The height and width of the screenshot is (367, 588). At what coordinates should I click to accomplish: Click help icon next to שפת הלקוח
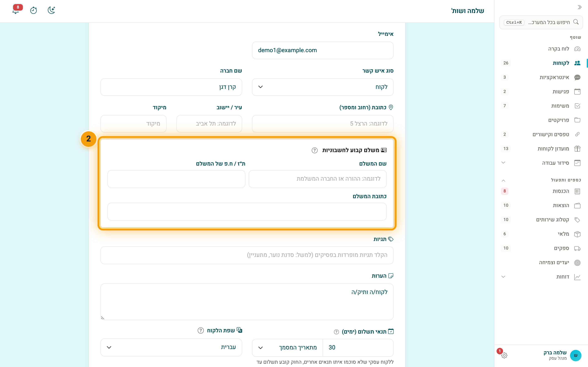tap(200, 330)
